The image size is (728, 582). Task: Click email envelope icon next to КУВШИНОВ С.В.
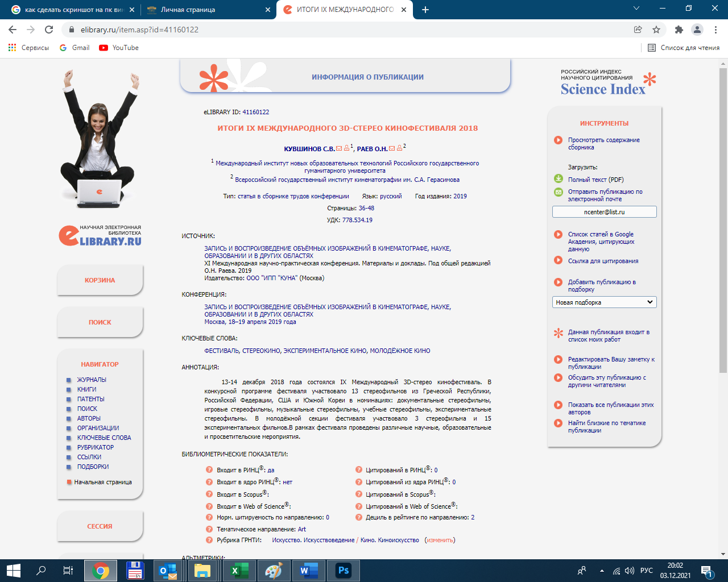pos(340,148)
